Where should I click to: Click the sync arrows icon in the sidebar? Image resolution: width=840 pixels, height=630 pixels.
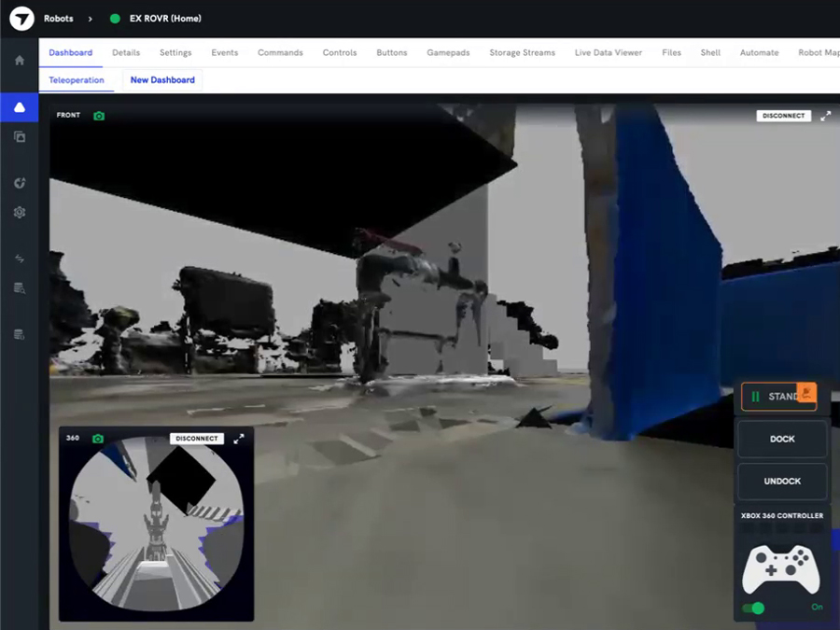pyautogui.click(x=19, y=259)
